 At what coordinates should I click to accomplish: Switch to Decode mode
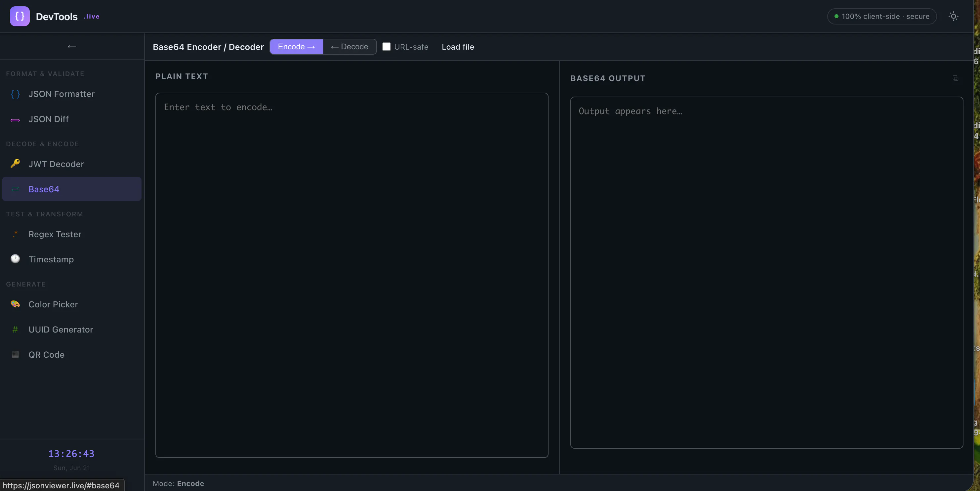tap(349, 46)
